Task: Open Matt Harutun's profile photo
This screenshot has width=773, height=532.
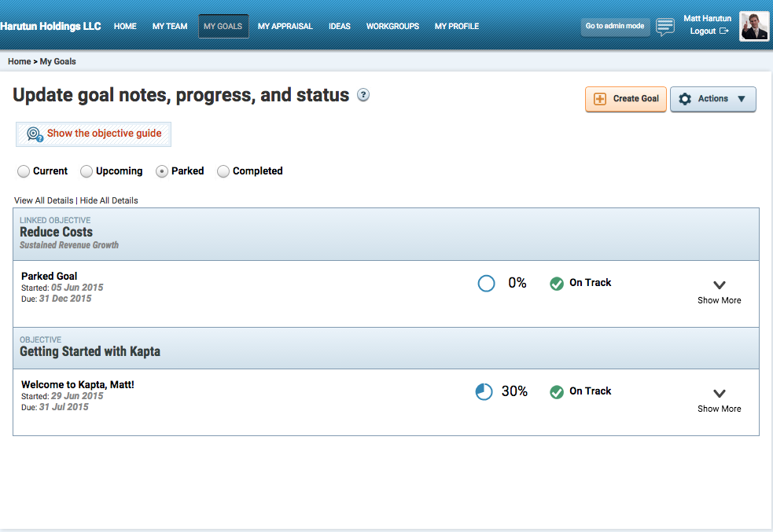Action: 754,26
